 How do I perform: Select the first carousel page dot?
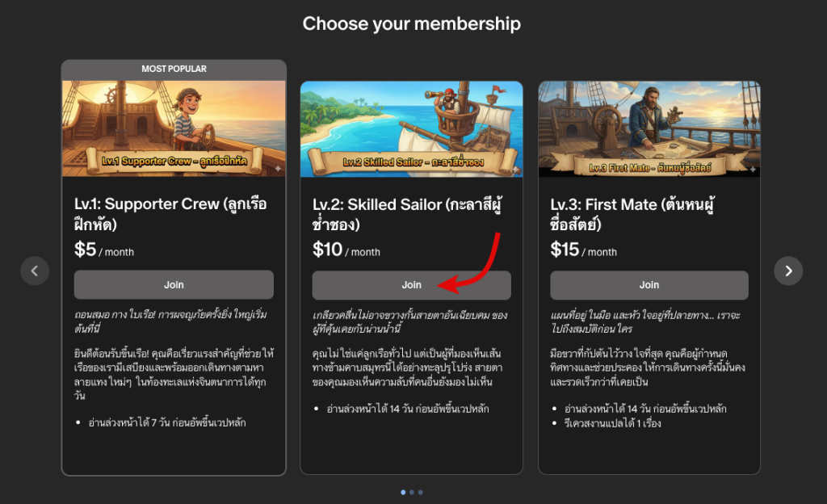402,492
